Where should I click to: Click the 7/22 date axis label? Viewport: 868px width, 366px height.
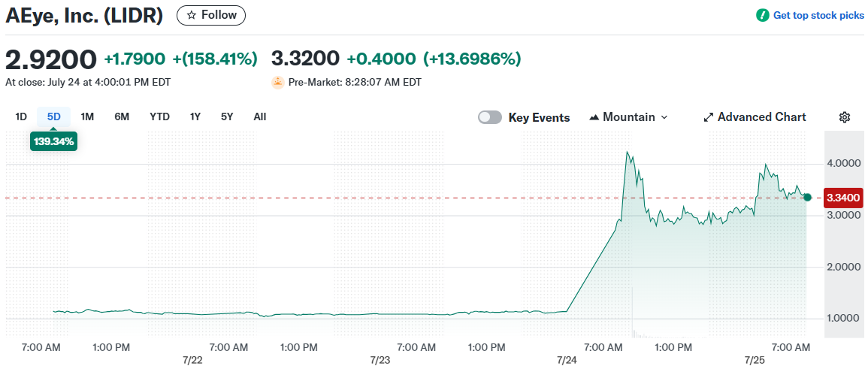coord(192,360)
